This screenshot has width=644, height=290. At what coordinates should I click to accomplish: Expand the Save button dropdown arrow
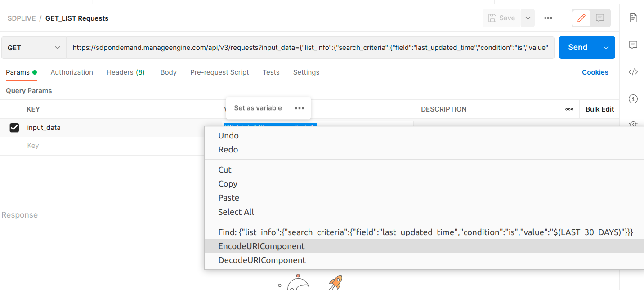click(x=528, y=18)
